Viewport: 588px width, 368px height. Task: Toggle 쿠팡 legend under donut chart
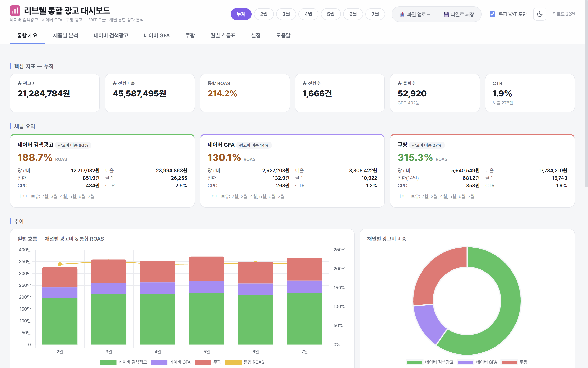click(514, 362)
